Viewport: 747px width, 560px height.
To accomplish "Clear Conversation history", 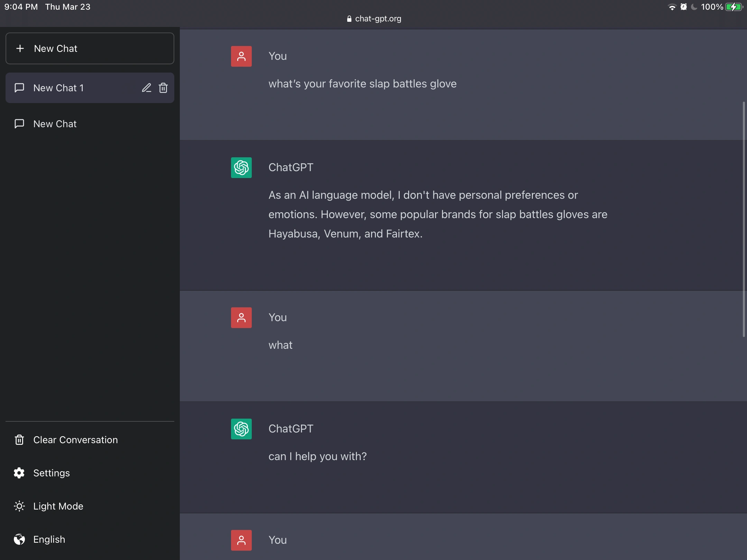I will click(x=75, y=440).
